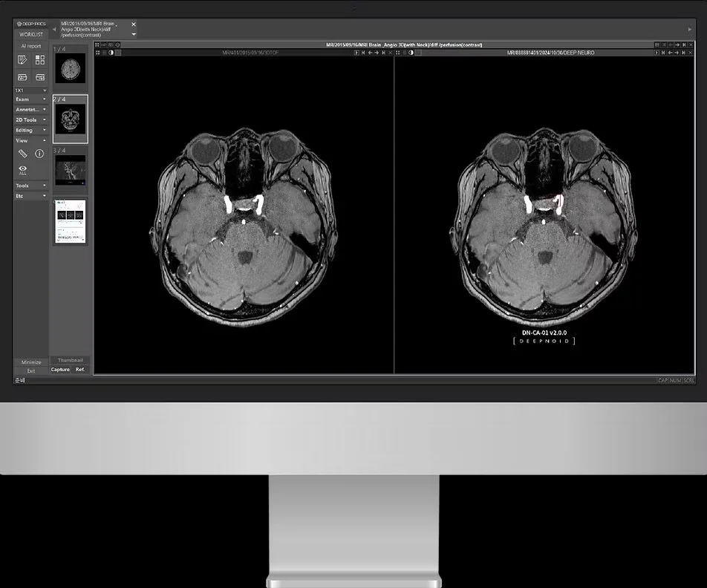
Task: Open the WORKLIST tab
Action: [31, 34]
